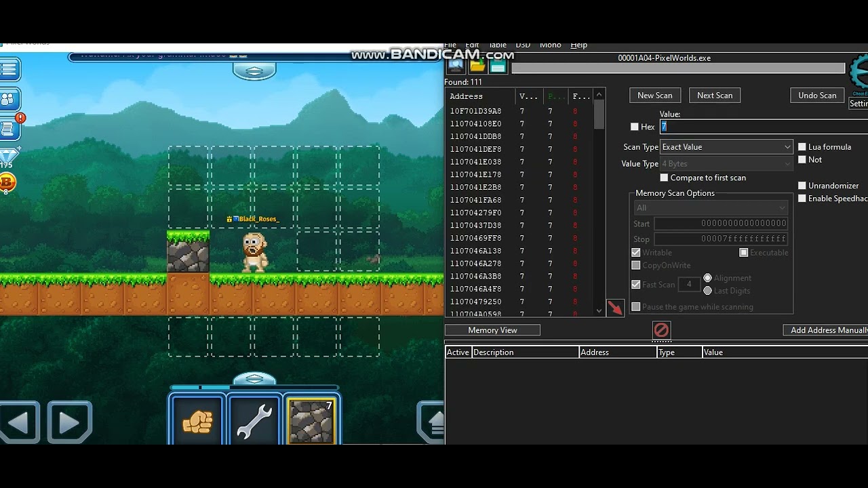Click Add Address Manually button
868x488 pixels.
(x=825, y=330)
